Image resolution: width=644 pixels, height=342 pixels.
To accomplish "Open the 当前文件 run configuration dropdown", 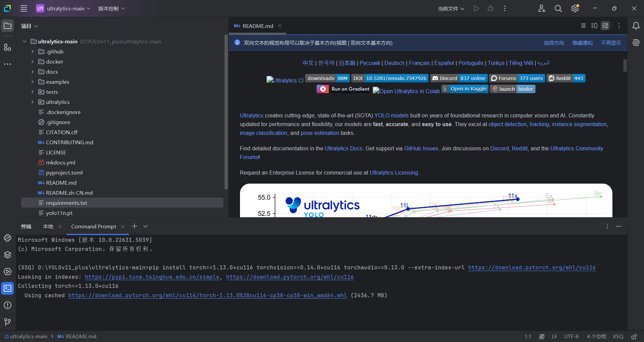I will click(x=451, y=8).
